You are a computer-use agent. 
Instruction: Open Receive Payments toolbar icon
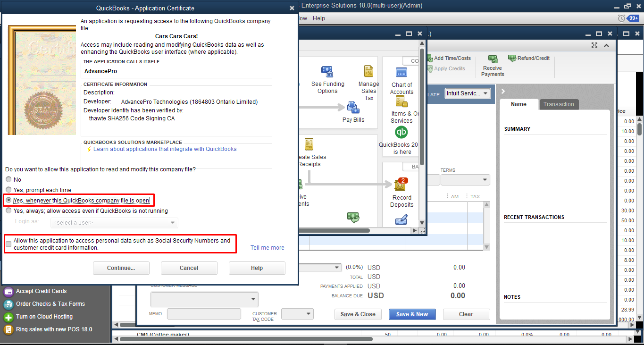(493, 59)
